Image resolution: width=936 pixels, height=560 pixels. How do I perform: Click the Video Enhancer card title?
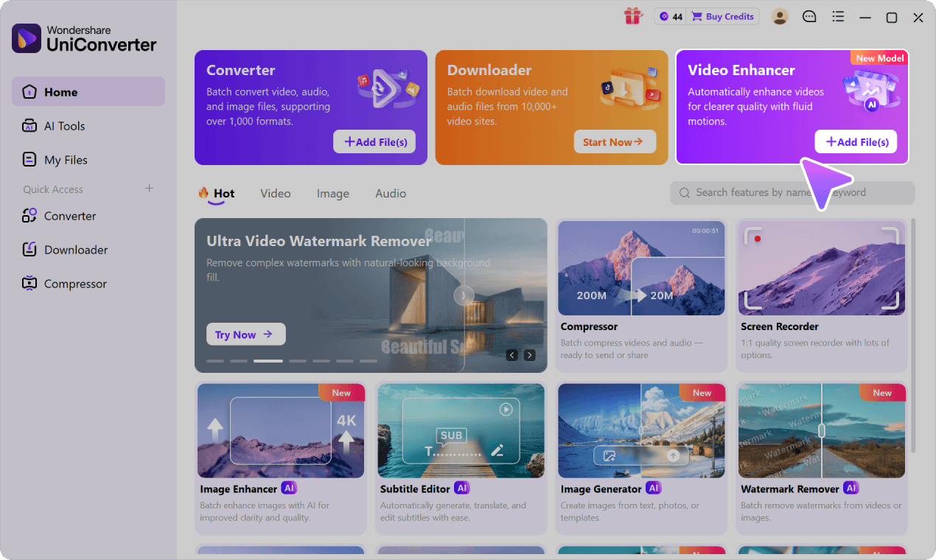coord(741,71)
